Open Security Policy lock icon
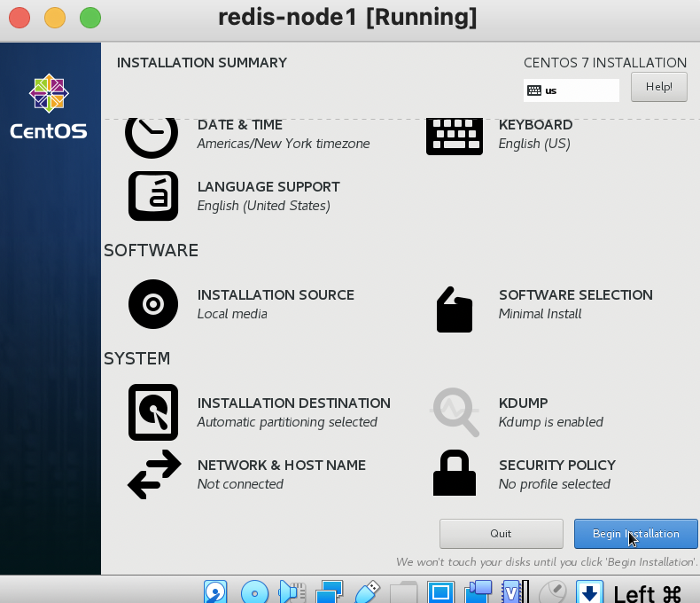 click(x=454, y=473)
